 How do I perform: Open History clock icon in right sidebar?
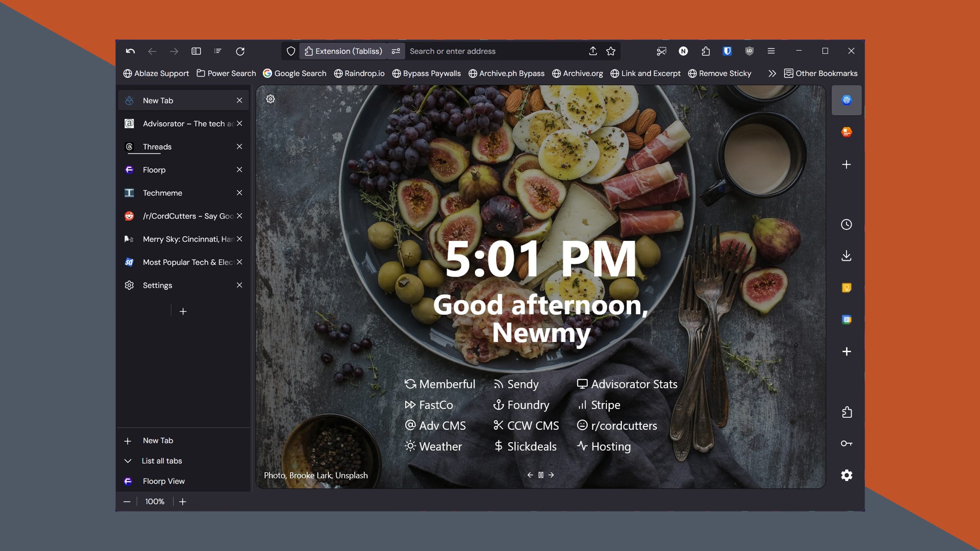[x=846, y=225]
